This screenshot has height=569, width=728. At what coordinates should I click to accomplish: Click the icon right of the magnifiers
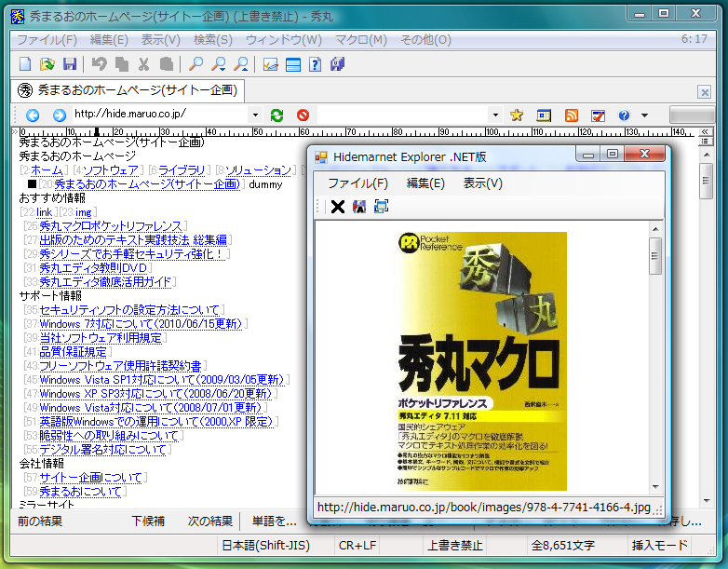coord(270,64)
